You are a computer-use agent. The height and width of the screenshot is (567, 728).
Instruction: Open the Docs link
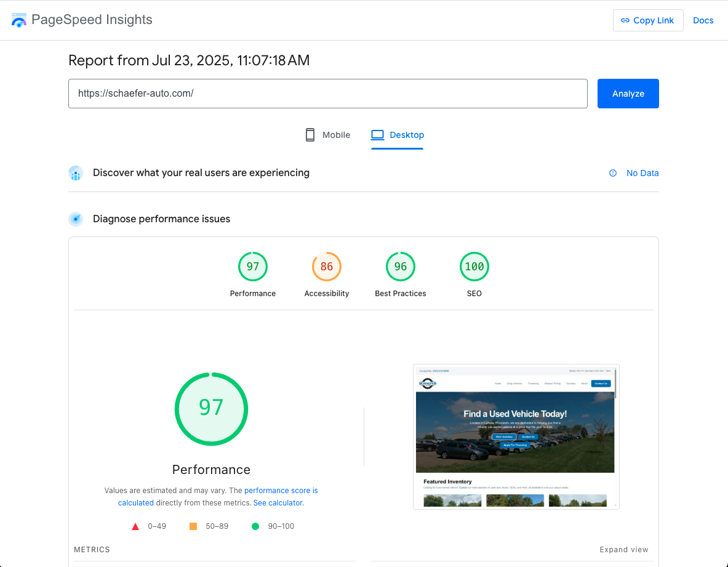click(703, 20)
